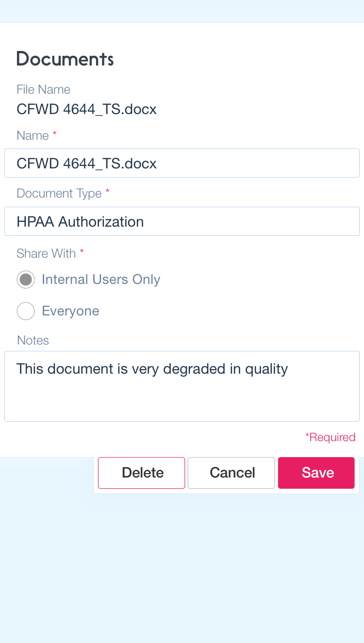
Task: Click the HPAA Authorization value text
Action: pos(80,222)
